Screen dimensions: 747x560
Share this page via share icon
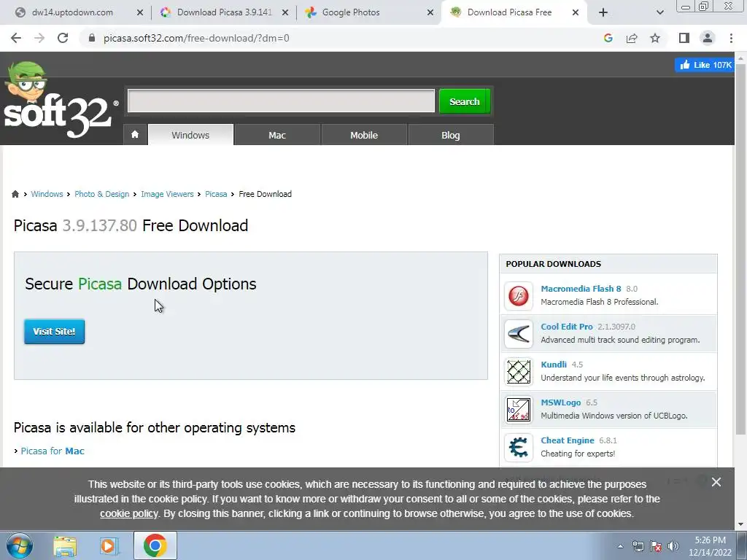(632, 38)
